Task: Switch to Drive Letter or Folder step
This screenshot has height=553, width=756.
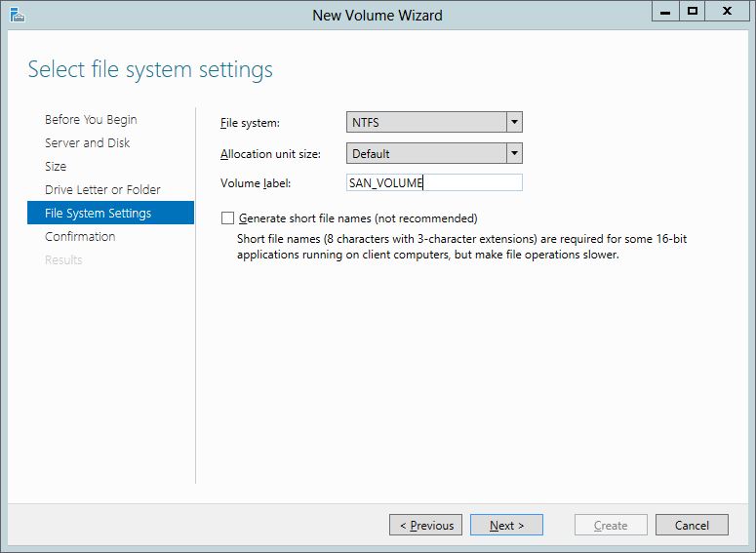Action: point(102,189)
